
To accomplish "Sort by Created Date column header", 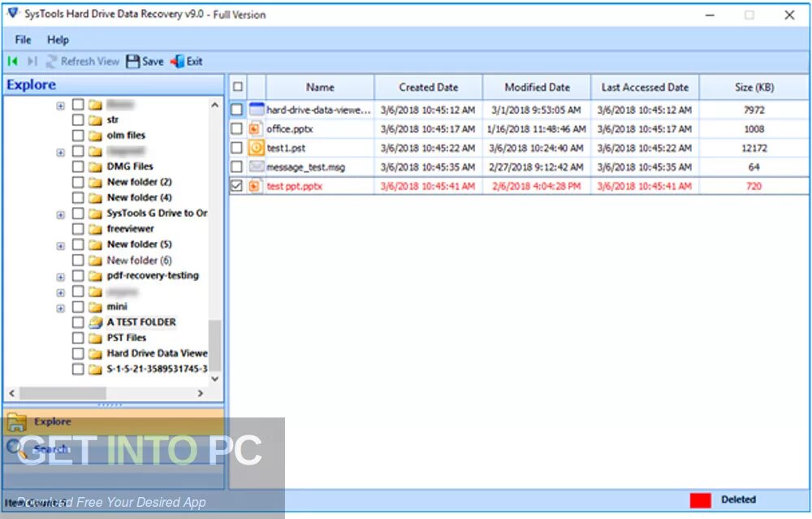I will [x=428, y=87].
